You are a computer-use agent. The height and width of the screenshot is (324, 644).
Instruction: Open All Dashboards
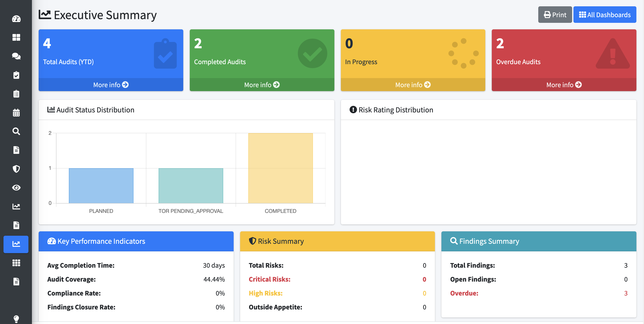point(605,15)
